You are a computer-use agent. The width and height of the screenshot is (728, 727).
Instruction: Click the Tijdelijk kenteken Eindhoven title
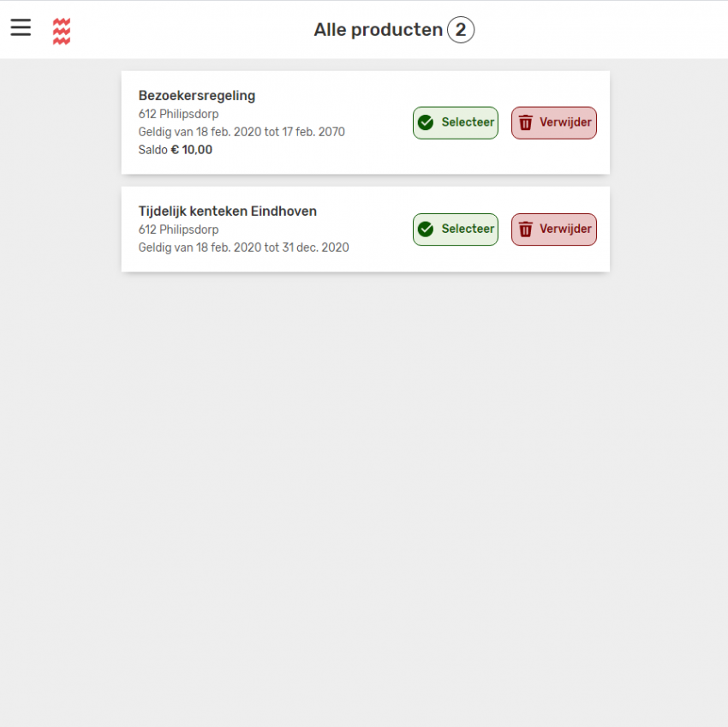[228, 212]
